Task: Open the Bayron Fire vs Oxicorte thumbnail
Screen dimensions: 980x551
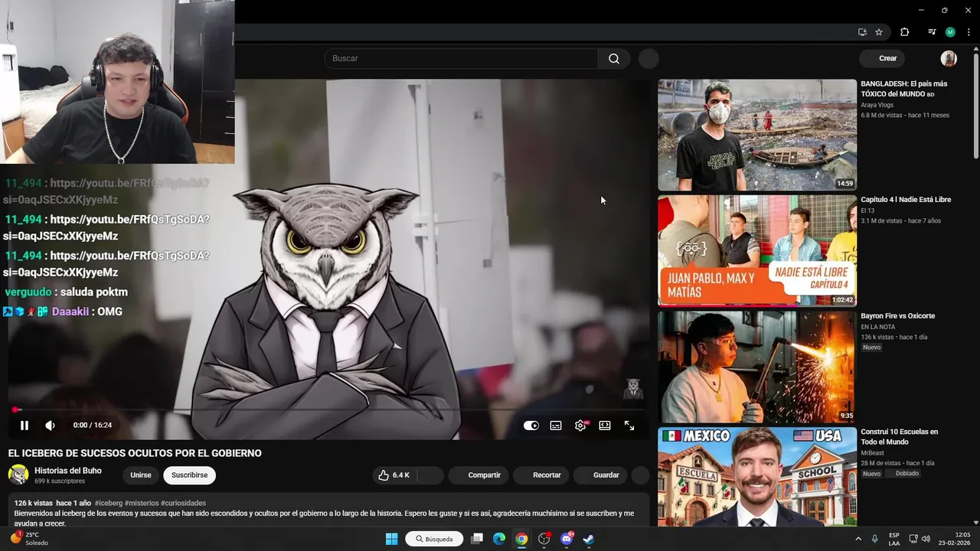Action: tap(757, 367)
